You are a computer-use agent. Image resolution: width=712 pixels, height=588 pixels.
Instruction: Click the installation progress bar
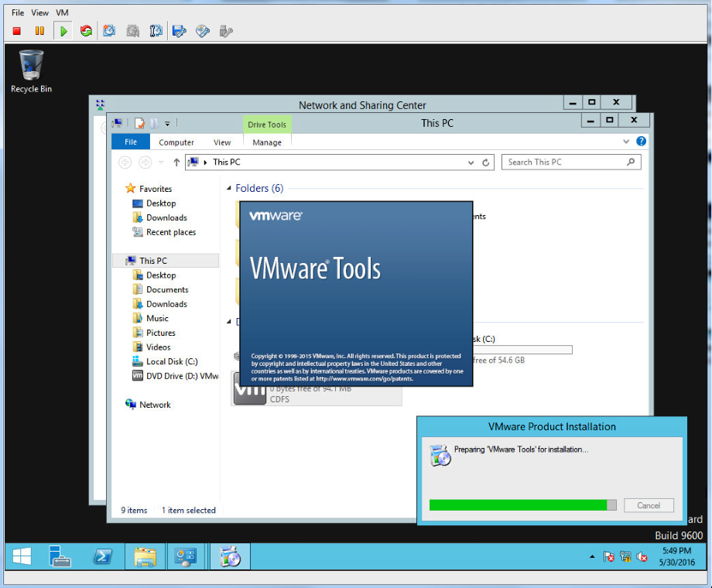522,505
